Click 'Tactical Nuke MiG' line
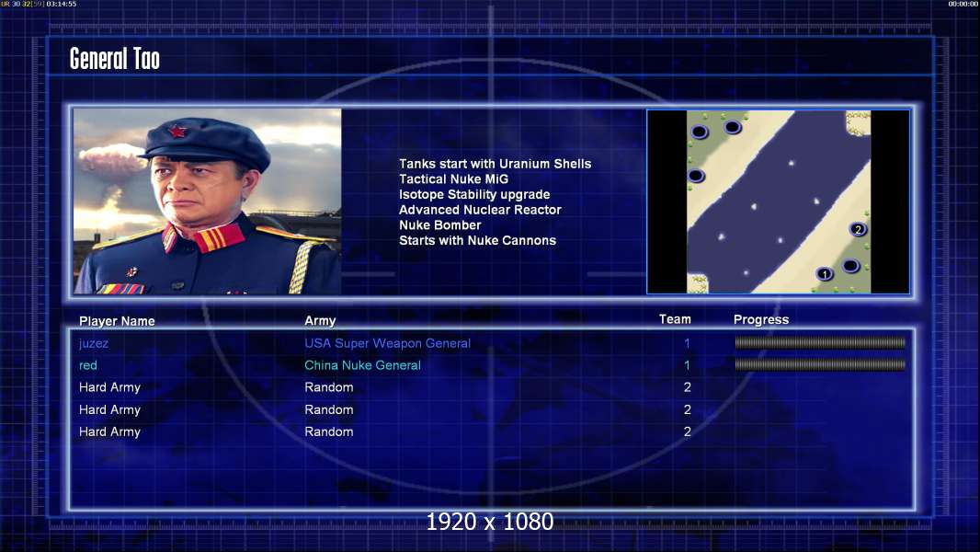This screenshot has height=552, width=980. click(x=454, y=178)
